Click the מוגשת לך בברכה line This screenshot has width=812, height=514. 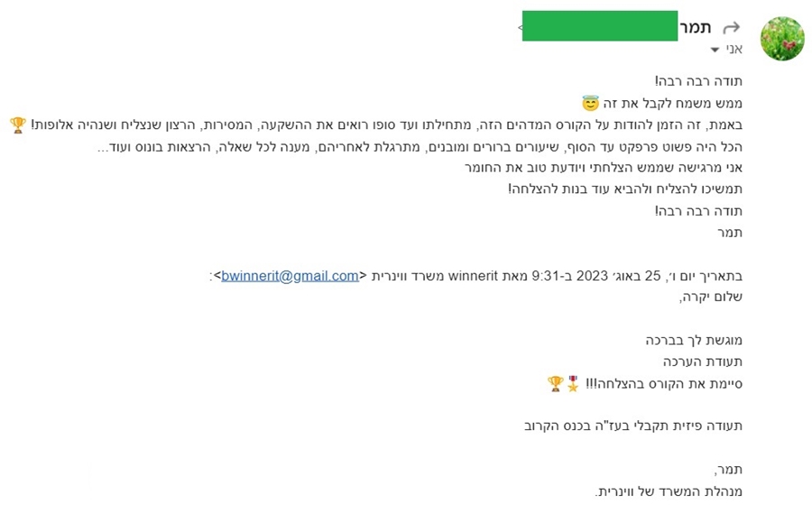pyautogui.click(x=694, y=340)
